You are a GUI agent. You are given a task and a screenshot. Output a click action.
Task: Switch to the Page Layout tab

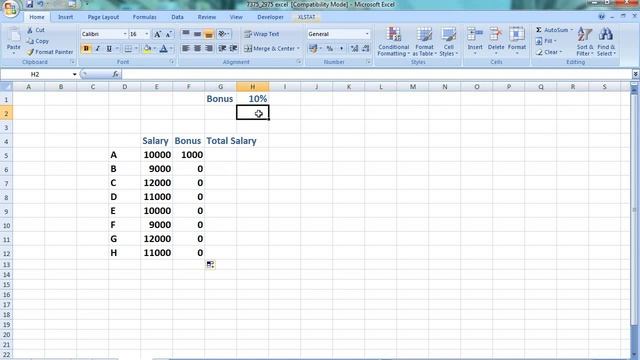[x=103, y=17]
